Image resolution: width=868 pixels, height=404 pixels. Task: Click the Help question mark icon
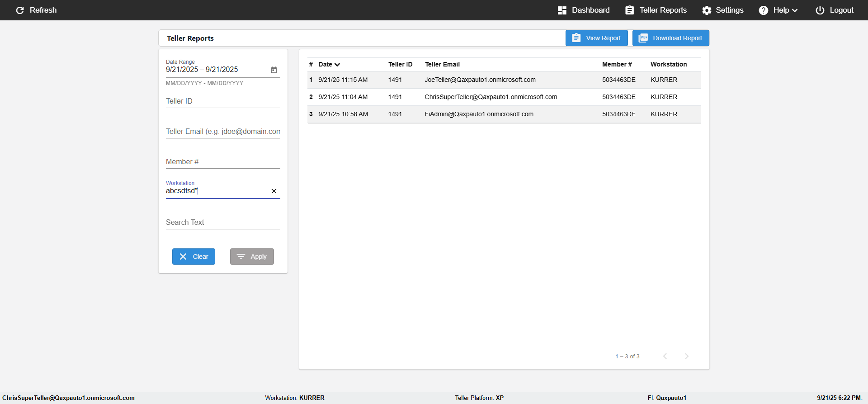763,10
